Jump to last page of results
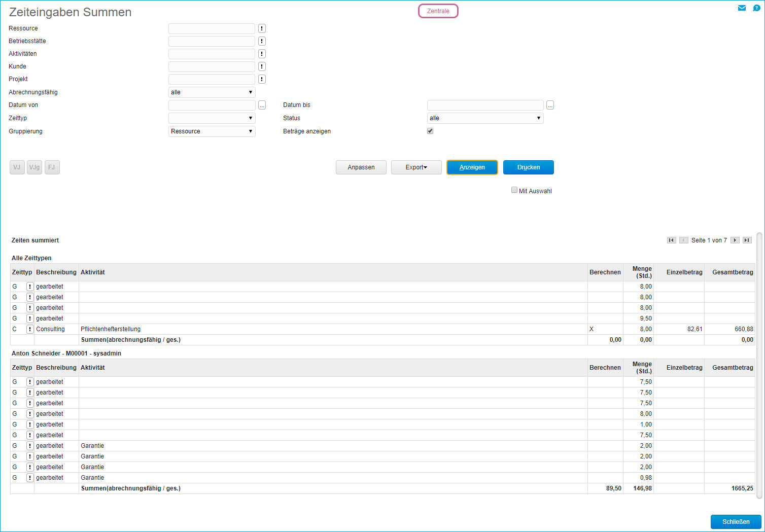 (747, 240)
